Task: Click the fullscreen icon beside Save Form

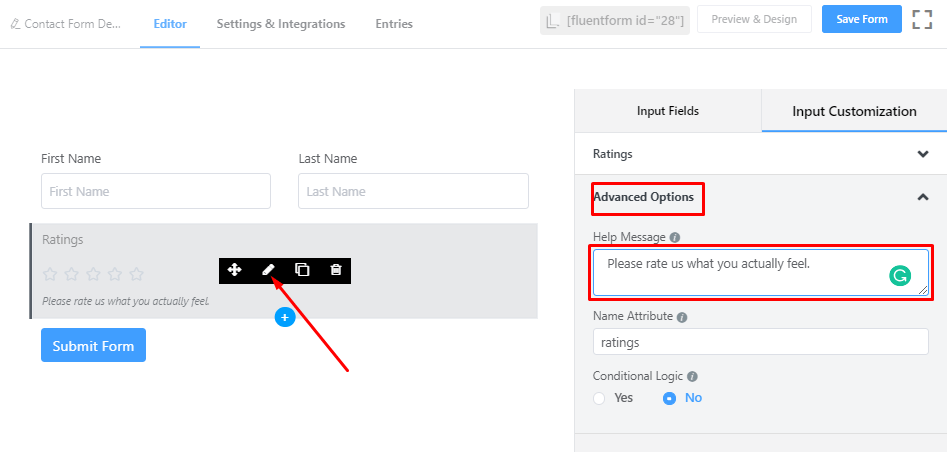Action: point(921,19)
